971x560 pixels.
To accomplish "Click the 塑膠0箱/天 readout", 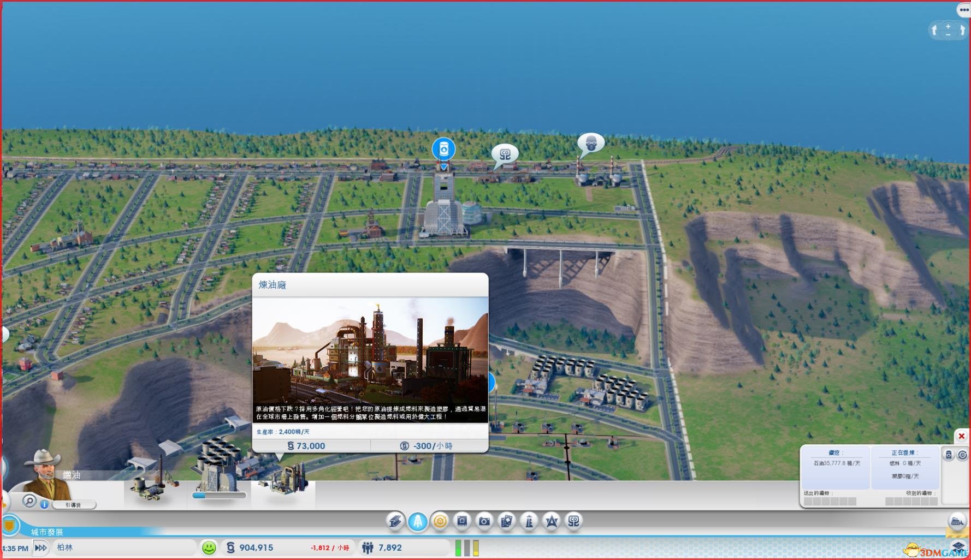I will [905, 476].
